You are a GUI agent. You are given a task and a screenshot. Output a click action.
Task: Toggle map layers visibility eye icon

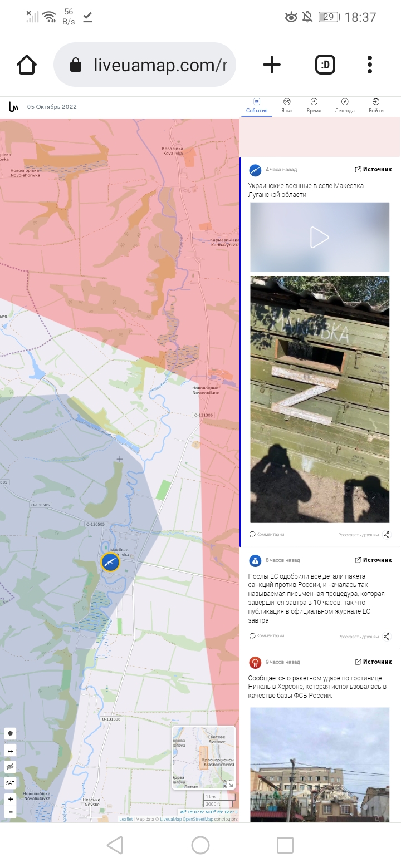[11, 767]
